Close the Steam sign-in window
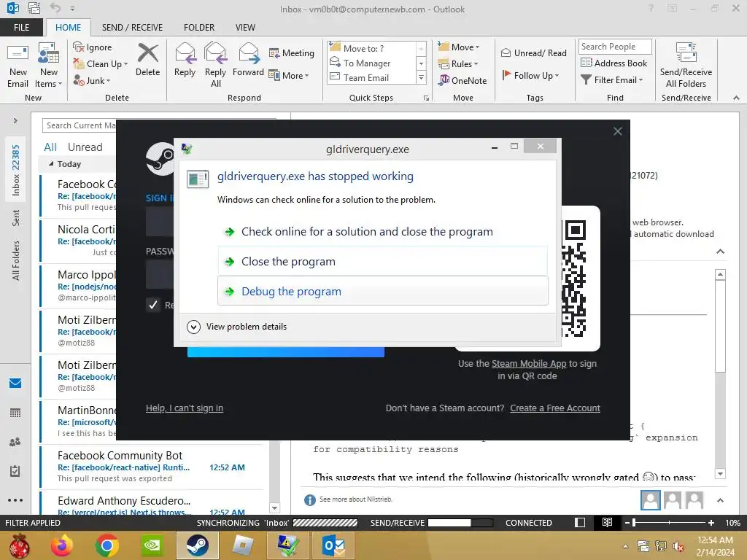The image size is (747, 560). [617, 131]
